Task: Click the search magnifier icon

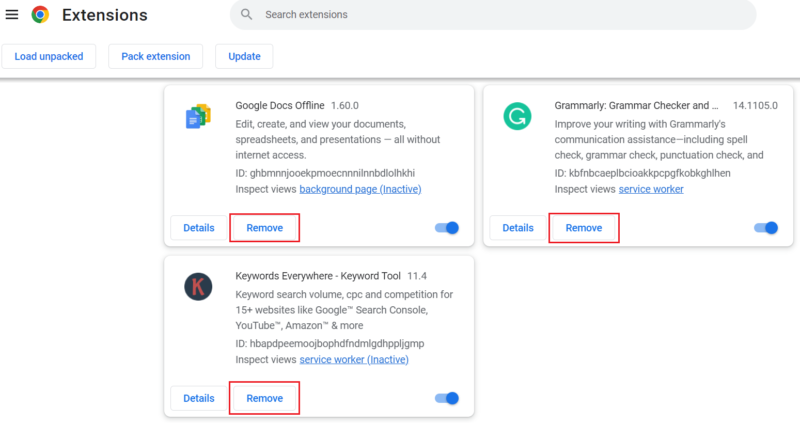Action: coord(246,15)
